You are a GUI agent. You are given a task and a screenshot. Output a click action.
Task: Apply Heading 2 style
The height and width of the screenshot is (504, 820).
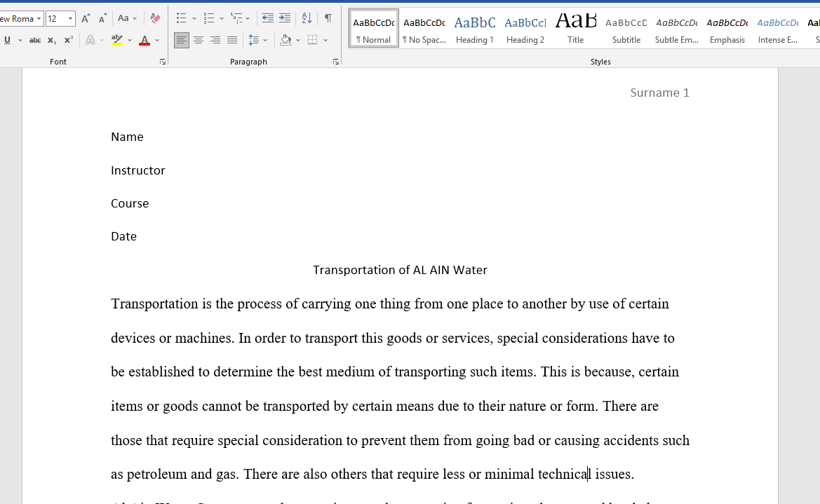(x=525, y=28)
